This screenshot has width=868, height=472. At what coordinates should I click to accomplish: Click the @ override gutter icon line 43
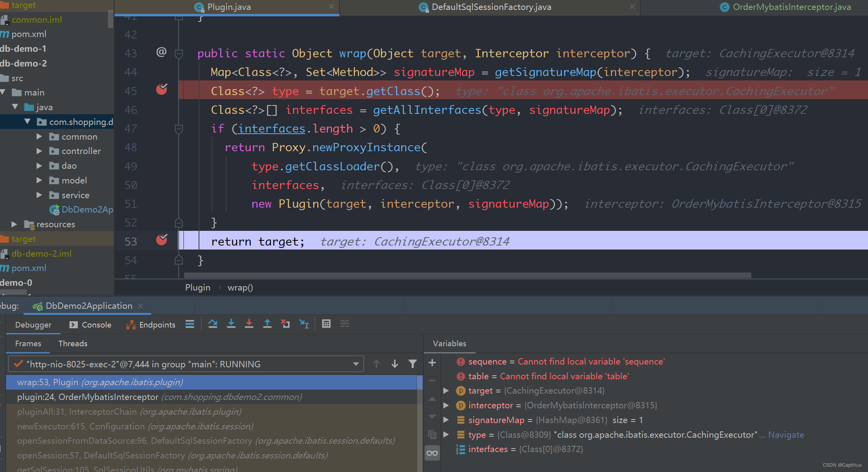[x=161, y=52]
